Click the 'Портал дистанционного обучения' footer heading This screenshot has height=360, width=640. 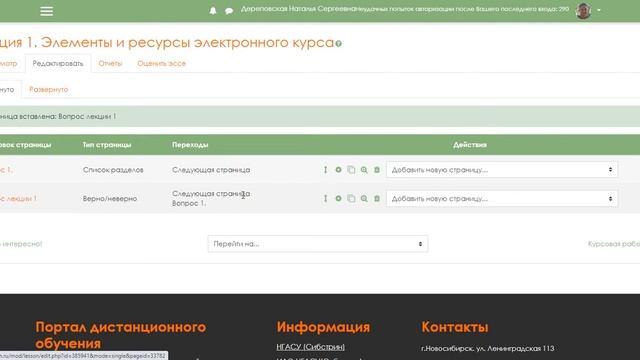pyautogui.click(x=121, y=335)
